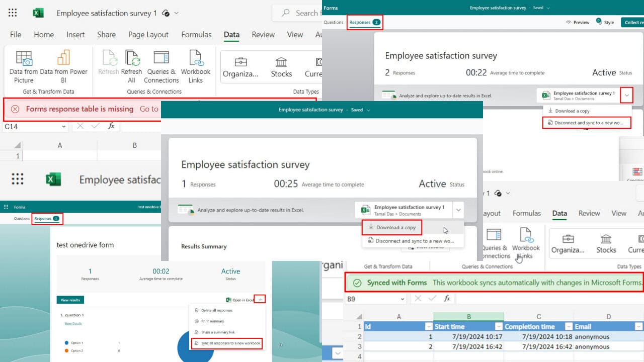
Task: Open Responses tab in the test onedrive form window
Action: (47, 219)
